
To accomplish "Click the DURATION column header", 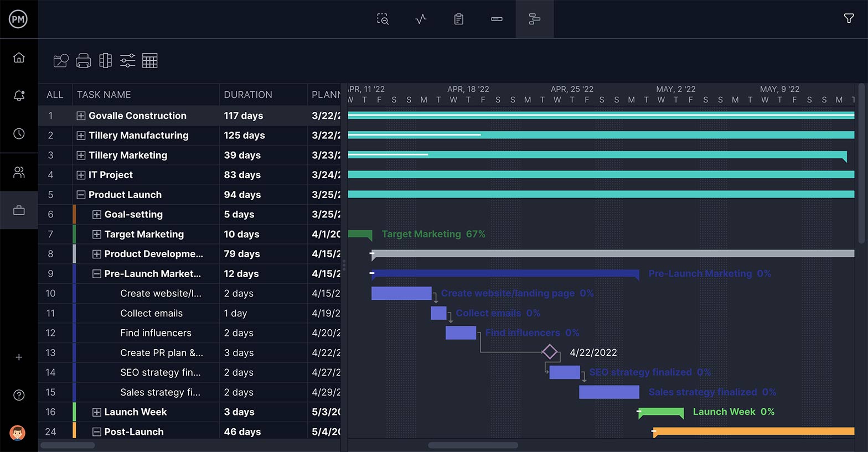I will (247, 95).
